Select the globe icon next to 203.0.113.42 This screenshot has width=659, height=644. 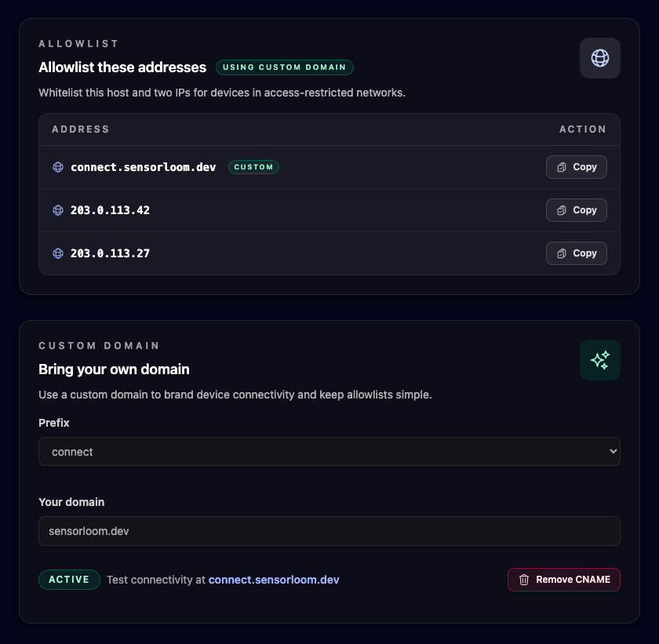[x=57, y=210]
